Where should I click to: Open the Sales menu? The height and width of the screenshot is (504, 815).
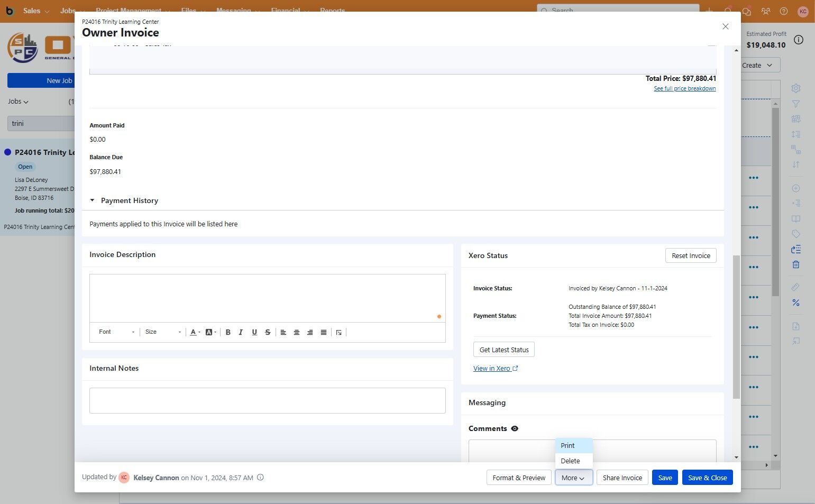pos(36,11)
